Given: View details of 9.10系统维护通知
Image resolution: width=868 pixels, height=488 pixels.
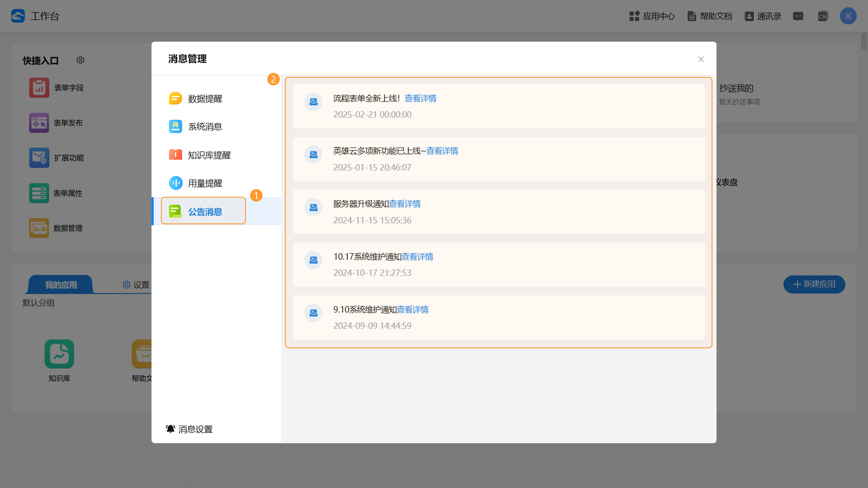Looking at the screenshot, I should coord(413,310).
